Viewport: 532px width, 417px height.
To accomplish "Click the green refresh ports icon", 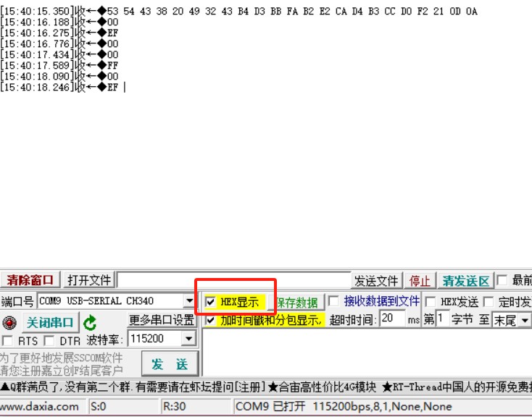I will tap(90, 323).
